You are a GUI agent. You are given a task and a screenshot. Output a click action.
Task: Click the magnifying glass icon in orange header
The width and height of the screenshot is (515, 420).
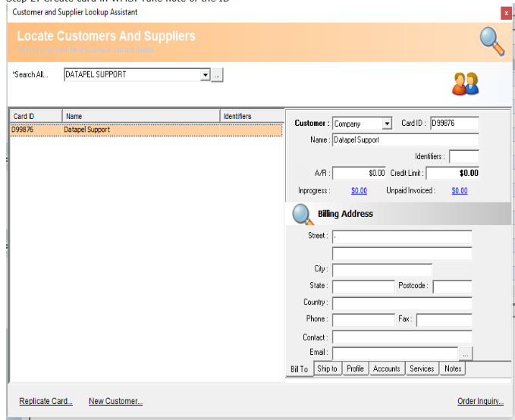[492, 42]
